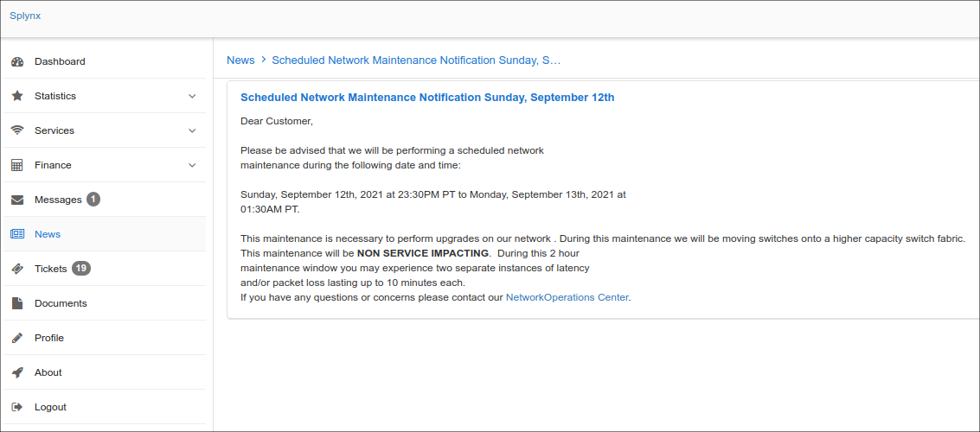The width and height of the screenshot is (980, 432).
Task: Expand the Services submenu chevron
Action: 193,130
